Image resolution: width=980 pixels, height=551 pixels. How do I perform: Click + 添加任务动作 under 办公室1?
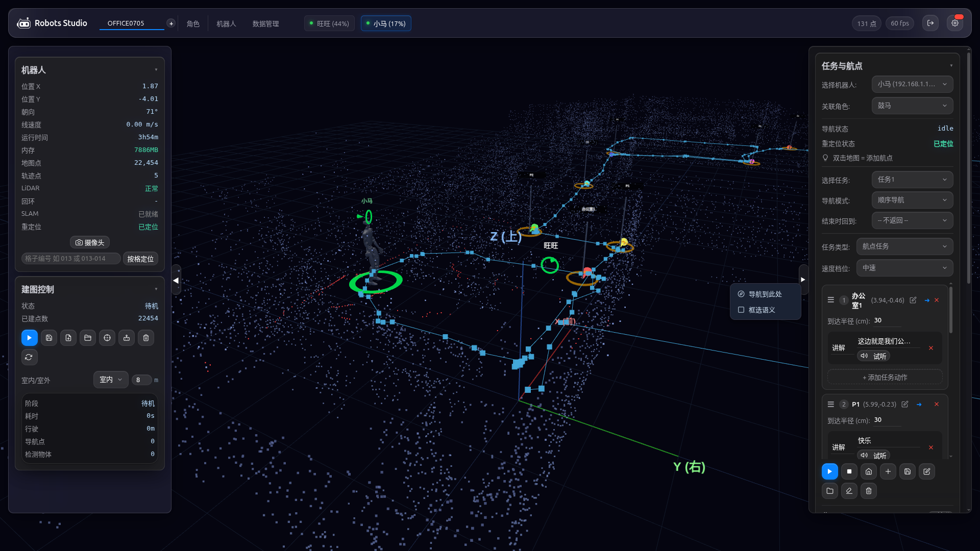point(885,378)
